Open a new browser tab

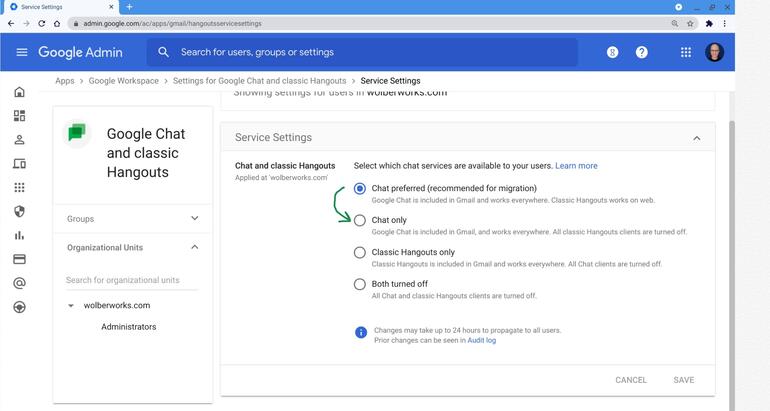(x=129, y=7)
